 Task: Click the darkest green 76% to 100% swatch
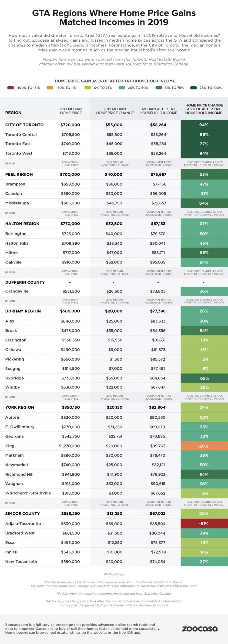pyautogui.click(x=194, y=88)
